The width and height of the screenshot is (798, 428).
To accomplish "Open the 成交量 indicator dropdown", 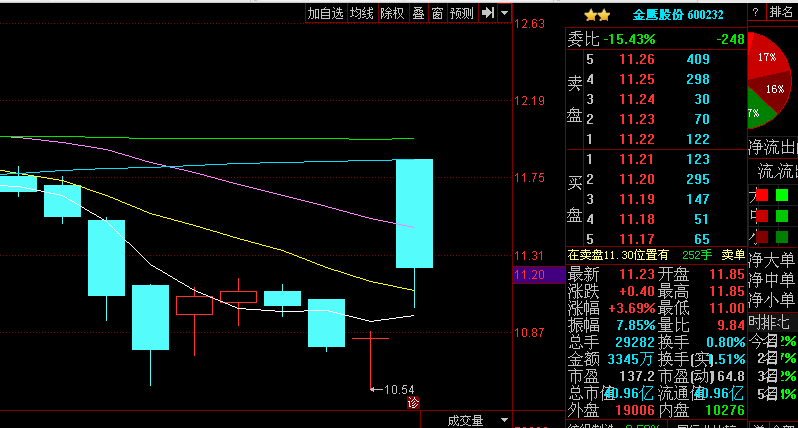I will 504,421.
